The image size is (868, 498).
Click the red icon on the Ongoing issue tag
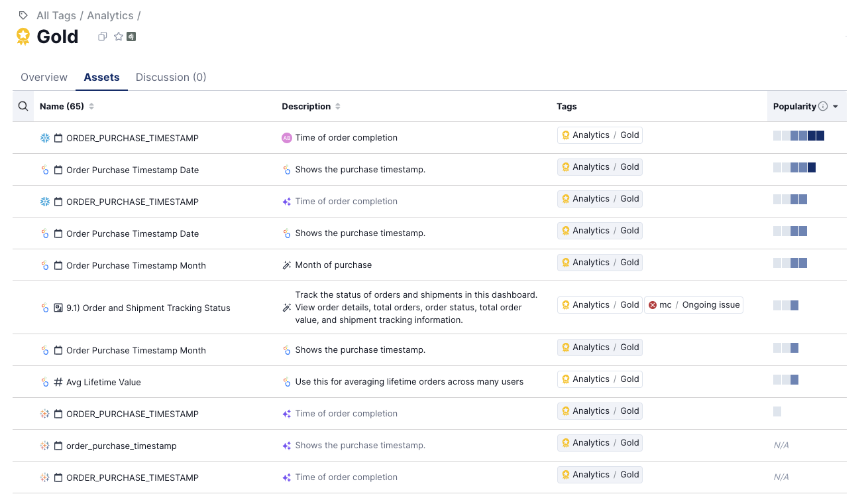click(653, 305)
